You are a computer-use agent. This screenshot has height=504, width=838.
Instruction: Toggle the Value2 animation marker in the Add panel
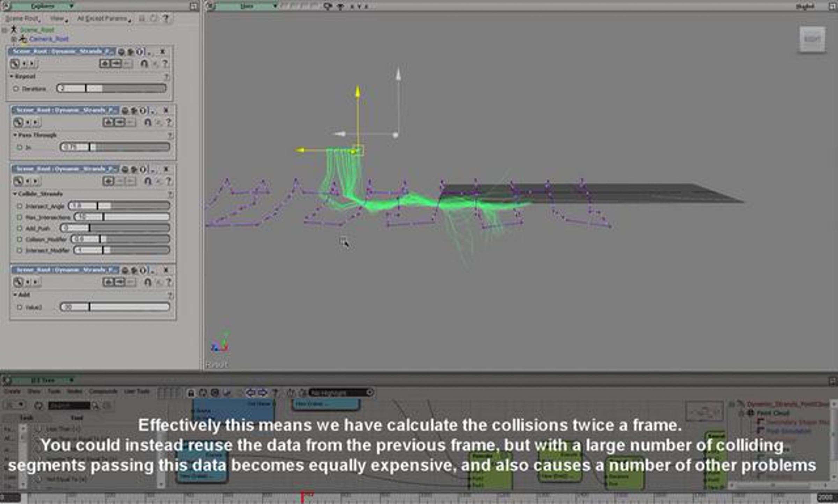(x=20, y=307)
